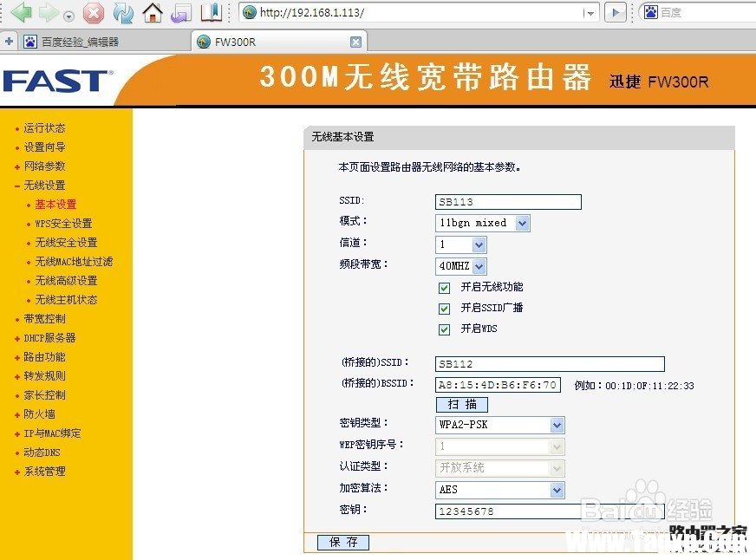This screenshot has height=560, width=756.
Task: Expand DHCP服务器 in the sidebar
Action: 49,338
